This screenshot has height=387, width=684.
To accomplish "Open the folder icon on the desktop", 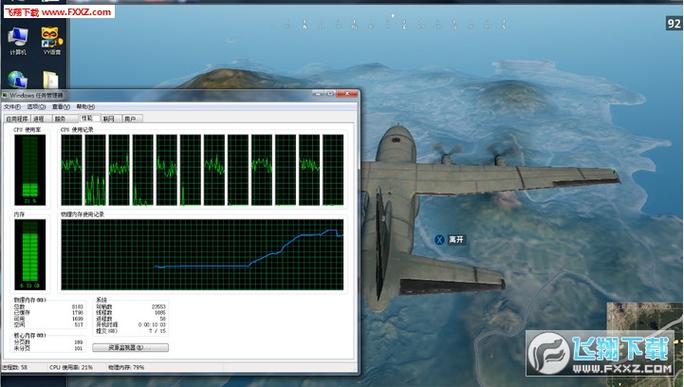I will coord(51,80).
